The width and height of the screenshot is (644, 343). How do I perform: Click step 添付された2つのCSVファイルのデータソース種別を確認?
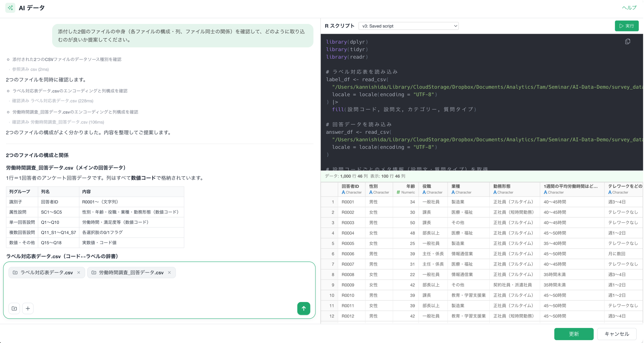tap(67, 59)
